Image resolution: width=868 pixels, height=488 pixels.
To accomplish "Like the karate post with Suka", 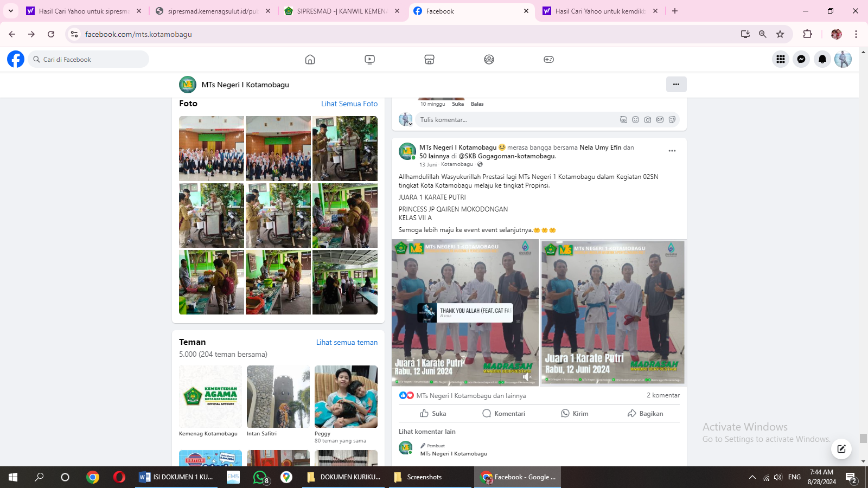I will (x=433, y=413).
